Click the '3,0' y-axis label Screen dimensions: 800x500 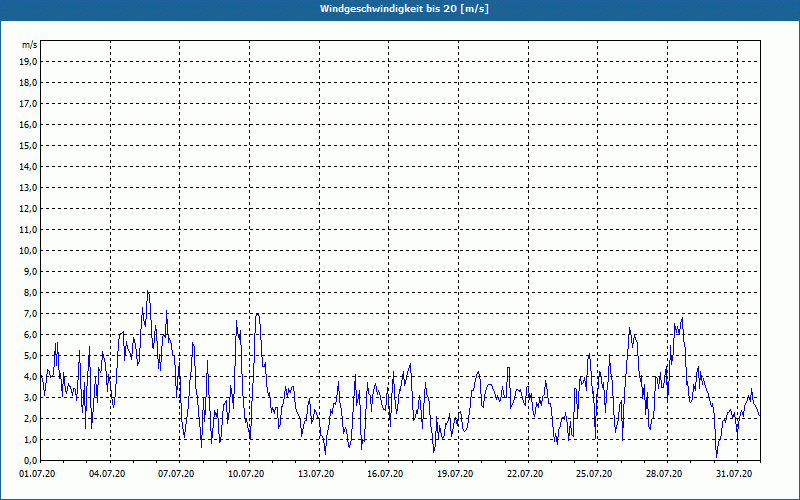pyautogui.click(x=30, y=397)
